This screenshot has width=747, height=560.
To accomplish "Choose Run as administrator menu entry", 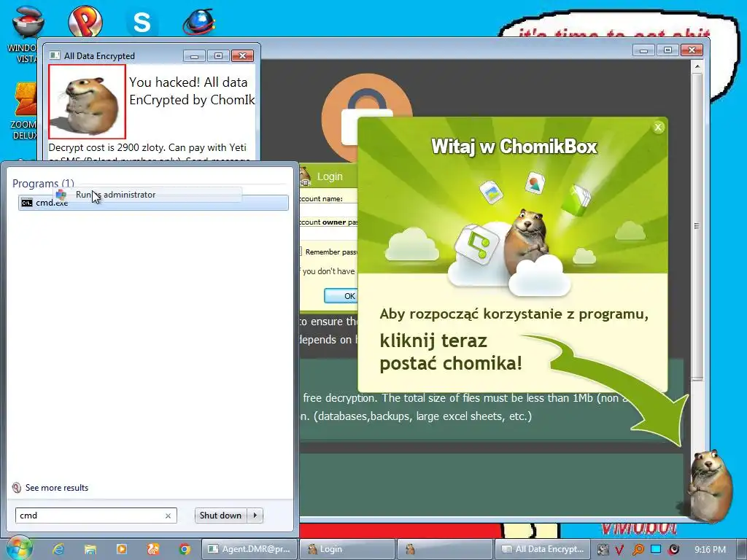I will (x=147, y=194).
